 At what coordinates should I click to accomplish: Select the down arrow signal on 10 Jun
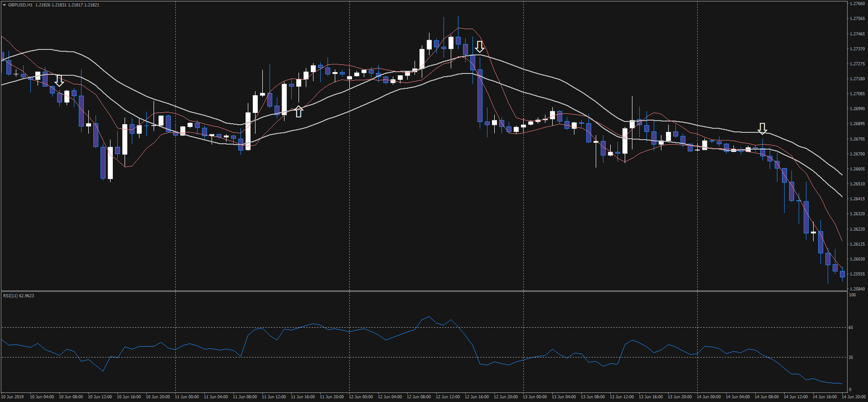pos(60,81)
